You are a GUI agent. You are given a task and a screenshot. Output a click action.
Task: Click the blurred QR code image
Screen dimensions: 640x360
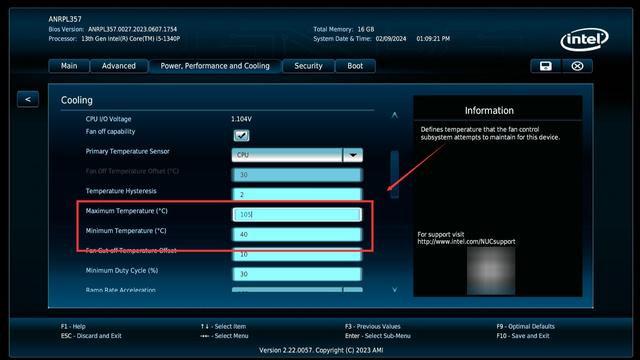tap(491, 271)
